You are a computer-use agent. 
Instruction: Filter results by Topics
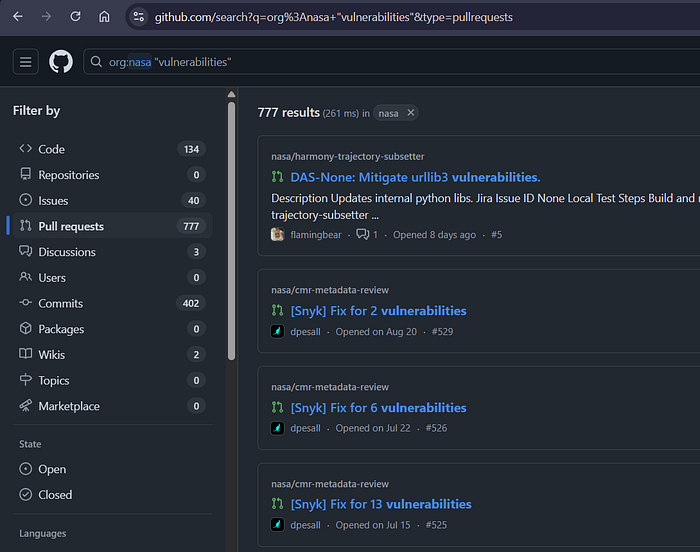click(x=112, y=380)
